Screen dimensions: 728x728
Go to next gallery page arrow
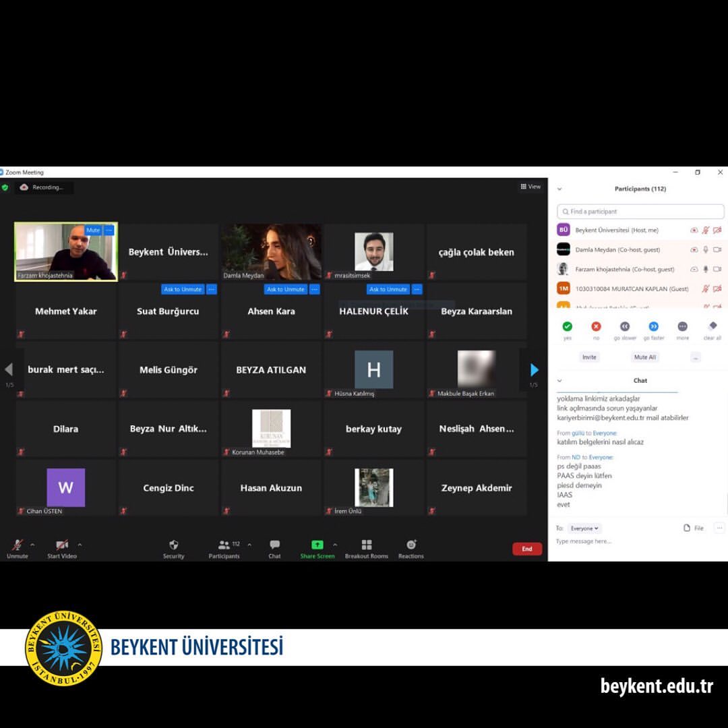click(x=535, y=369)
